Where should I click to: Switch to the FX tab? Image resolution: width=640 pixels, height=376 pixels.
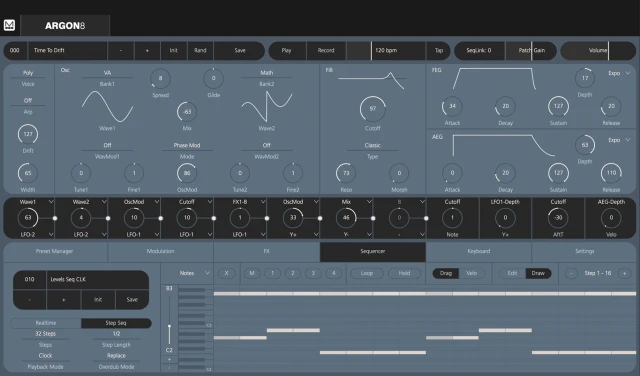(267, 251)
